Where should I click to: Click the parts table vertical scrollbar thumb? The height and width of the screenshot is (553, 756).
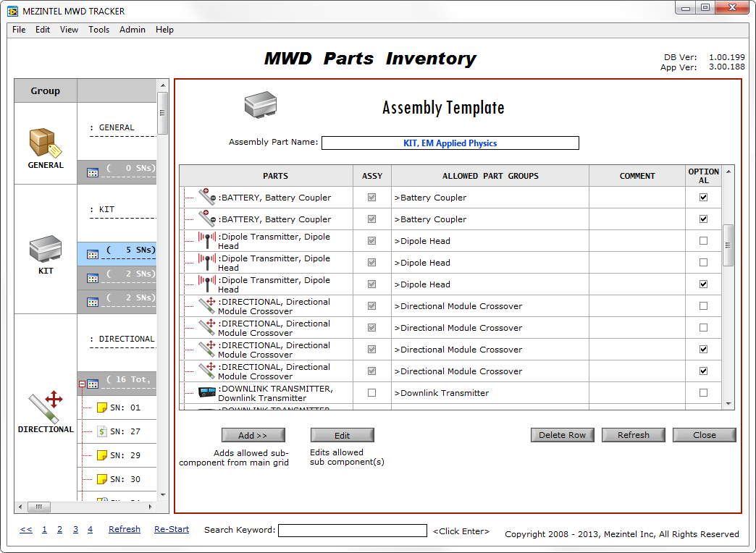(728, 245)
